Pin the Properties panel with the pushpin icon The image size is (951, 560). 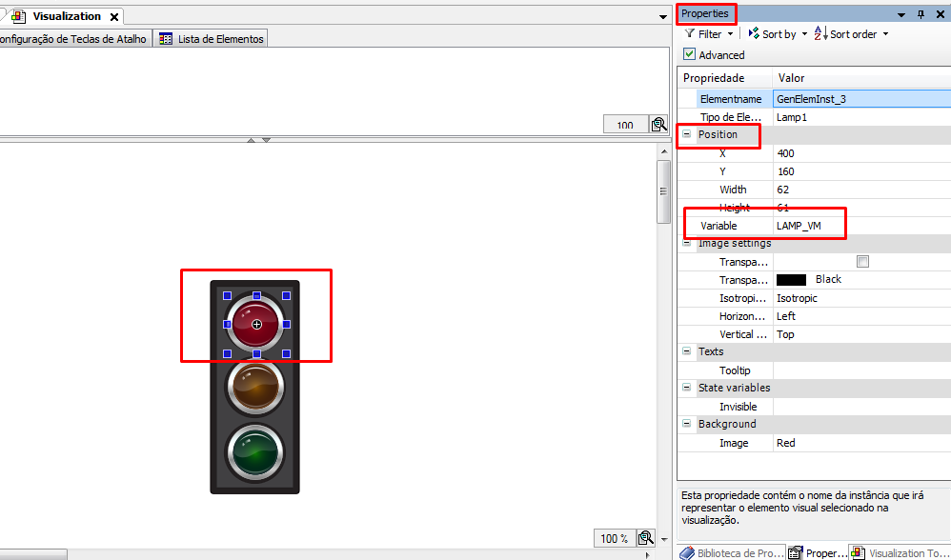click(921, 14)
